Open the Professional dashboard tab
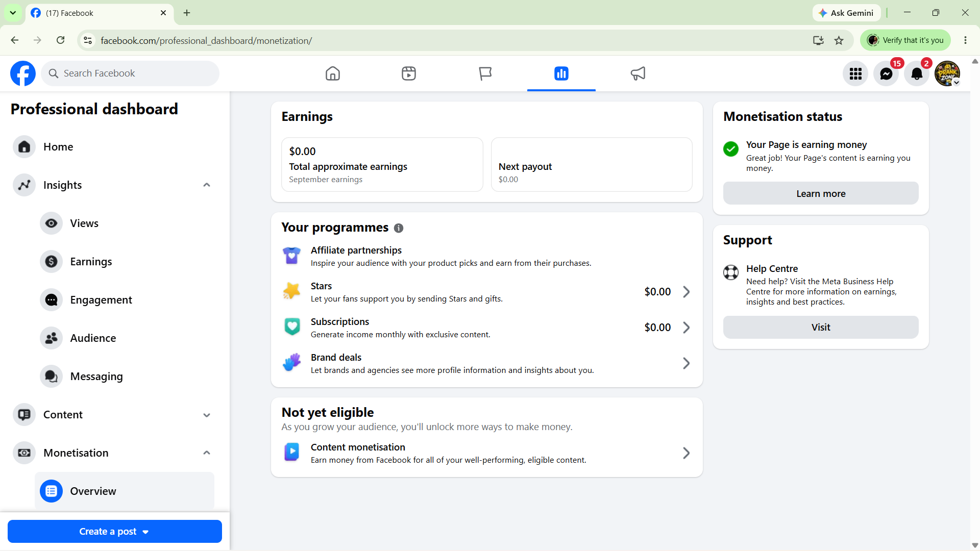This screenshot has width=980, height=551. 561,73
